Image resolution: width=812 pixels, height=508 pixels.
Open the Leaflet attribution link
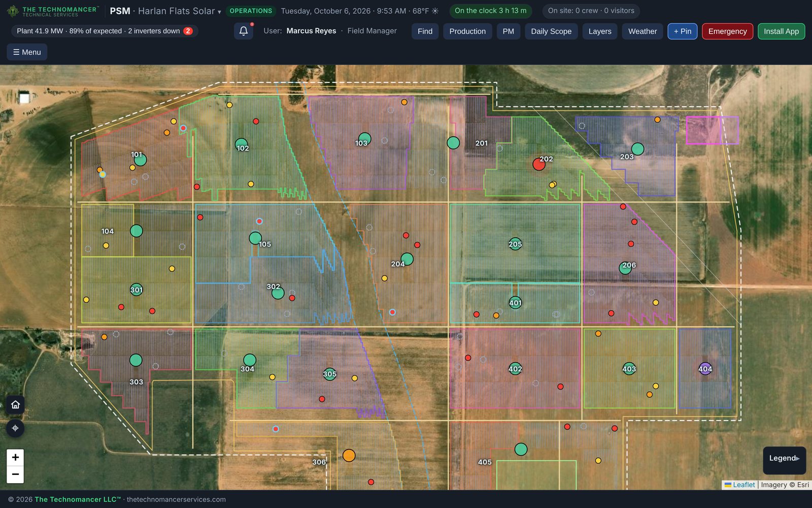pyautogui.click(x=743, y=485)
